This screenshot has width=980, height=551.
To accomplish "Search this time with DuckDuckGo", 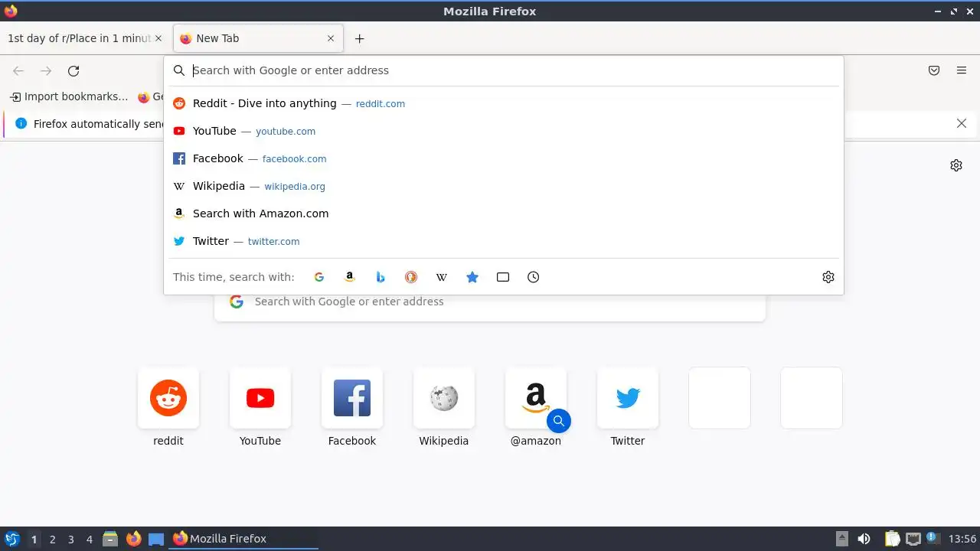I will coord(411,277).
